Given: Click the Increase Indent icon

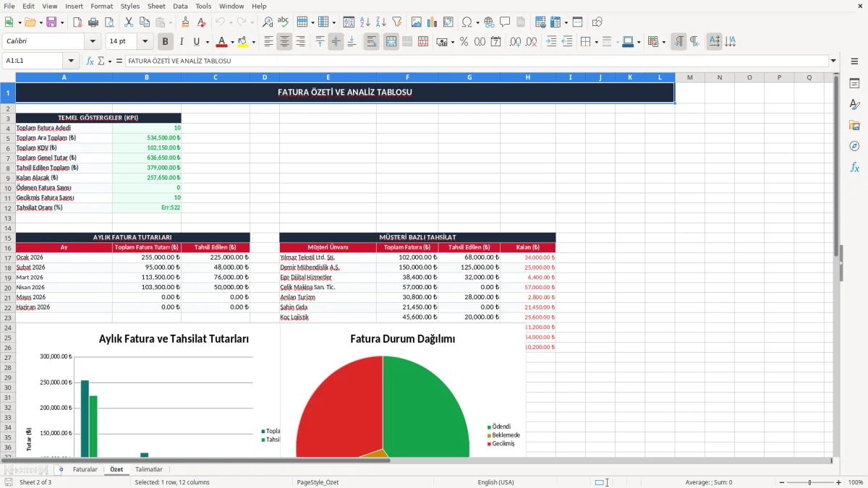Looking at the screenshot, I should pyautogui.click(x=551, y=42).
